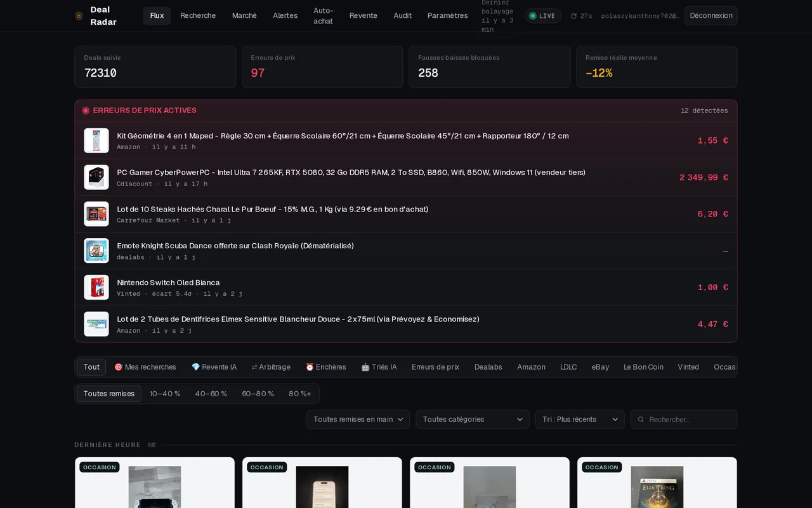Filter by the eBay tab
The height and width of the screenshot is (508, 812).
(x=600, y=367)
